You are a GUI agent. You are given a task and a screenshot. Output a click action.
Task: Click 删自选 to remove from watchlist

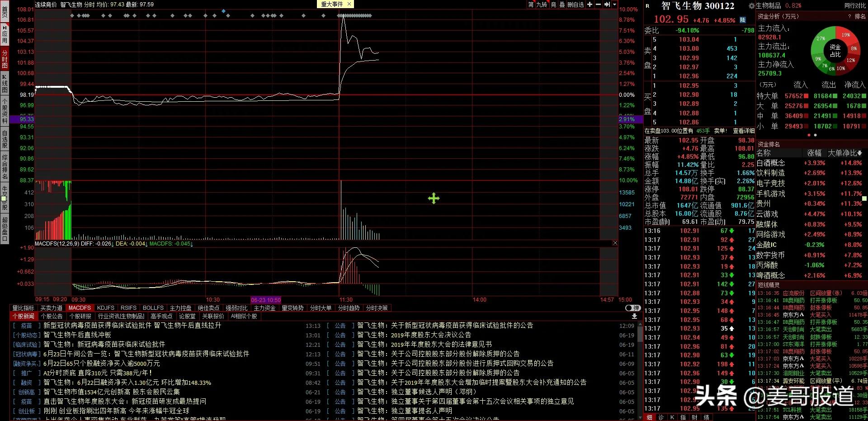[576, 5]
